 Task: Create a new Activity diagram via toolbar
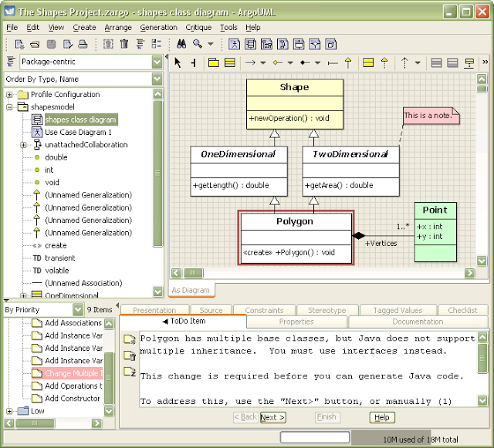pos(315,44)
